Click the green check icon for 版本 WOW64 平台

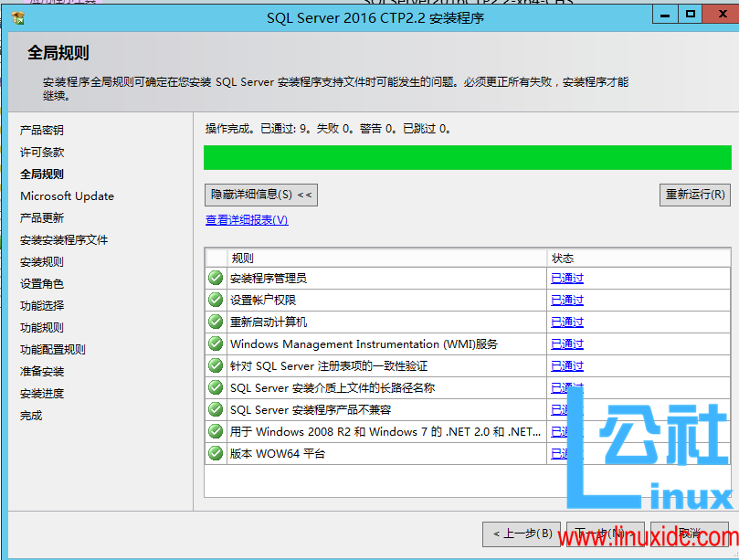coord(215,453)
